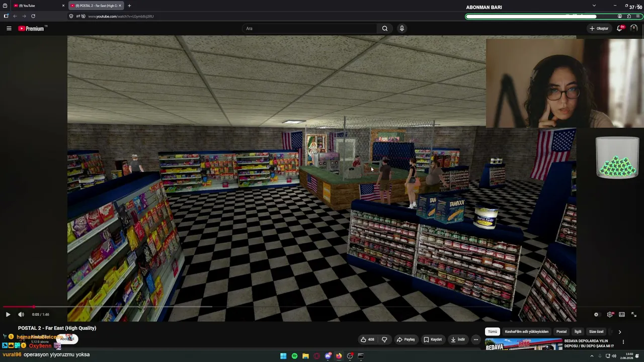644x362 pixels.
Task: Open File Explorer from taskbar
Action: [x=305, y=356]
